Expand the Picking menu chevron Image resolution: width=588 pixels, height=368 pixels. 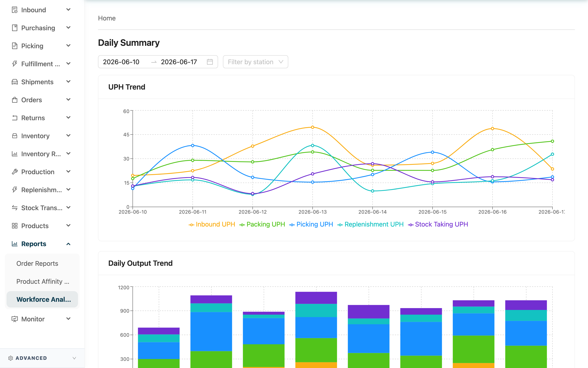coord(69,46)
